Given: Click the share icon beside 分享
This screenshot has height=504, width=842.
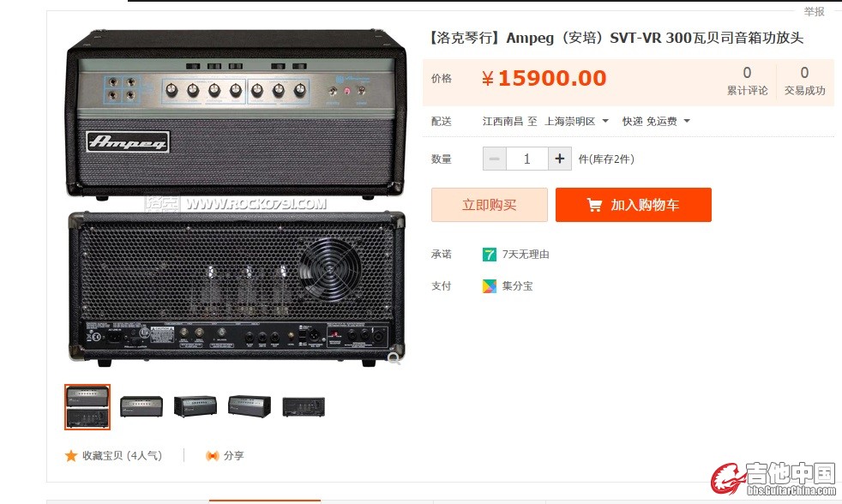Looking at the screenshot, I should [212, 456].
